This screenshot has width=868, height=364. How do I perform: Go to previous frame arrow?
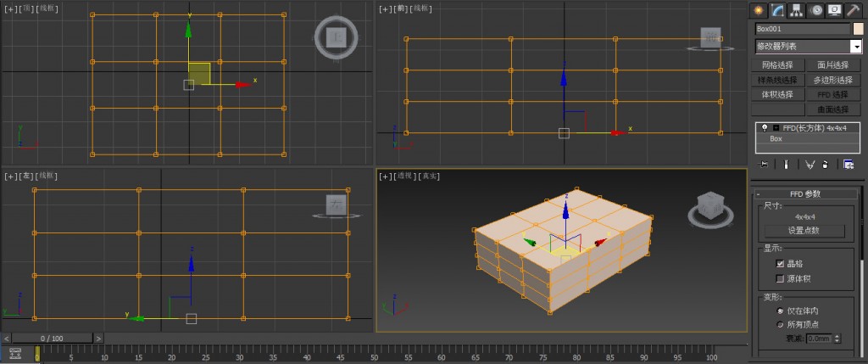[6, 338]
